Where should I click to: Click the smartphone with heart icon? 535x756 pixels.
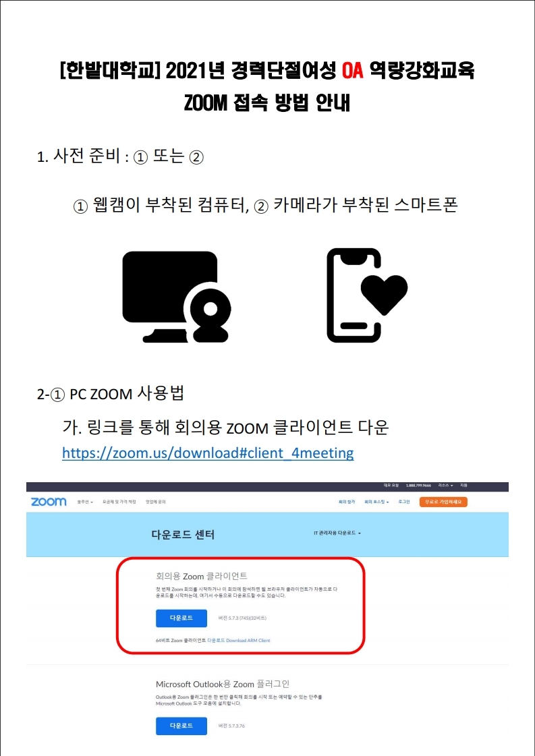[x=367, y=295]
